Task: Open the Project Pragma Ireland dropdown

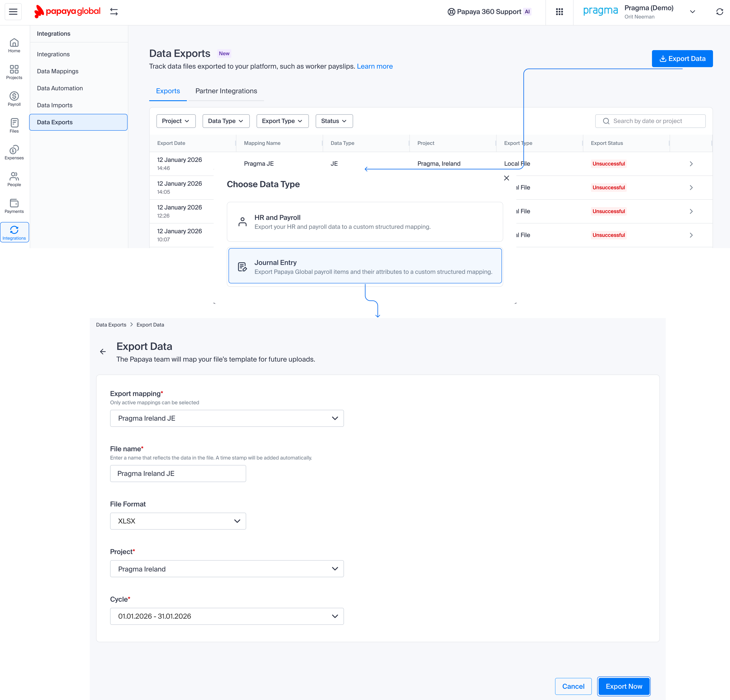Action: [227, 569]
